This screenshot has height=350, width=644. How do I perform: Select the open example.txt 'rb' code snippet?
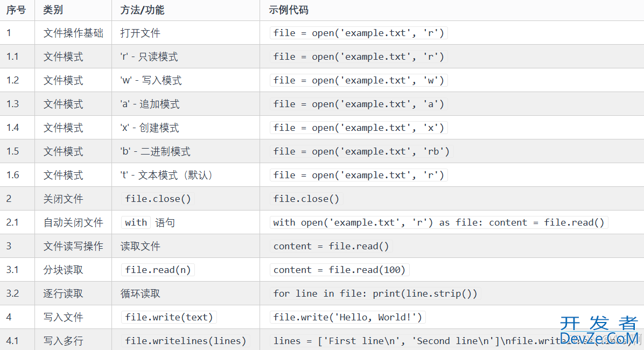361,151
